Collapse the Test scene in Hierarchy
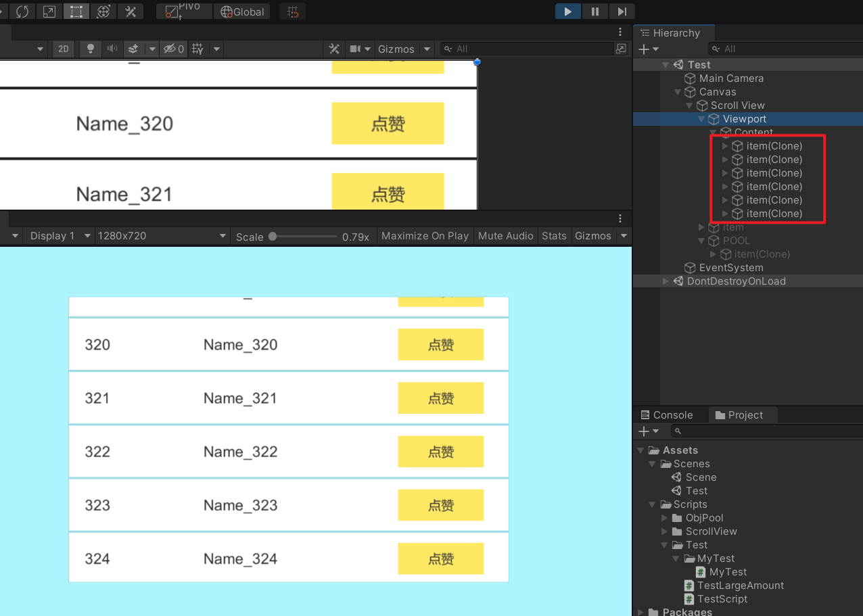This screenshot has height=616, width=863. (x=666, y=65)
